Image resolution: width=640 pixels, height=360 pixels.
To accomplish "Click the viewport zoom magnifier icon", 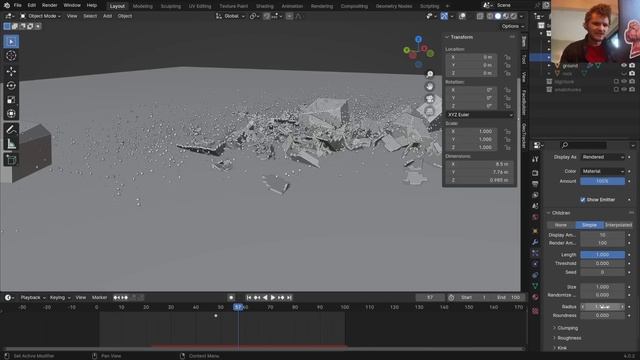I will click(x=429, y=74).
